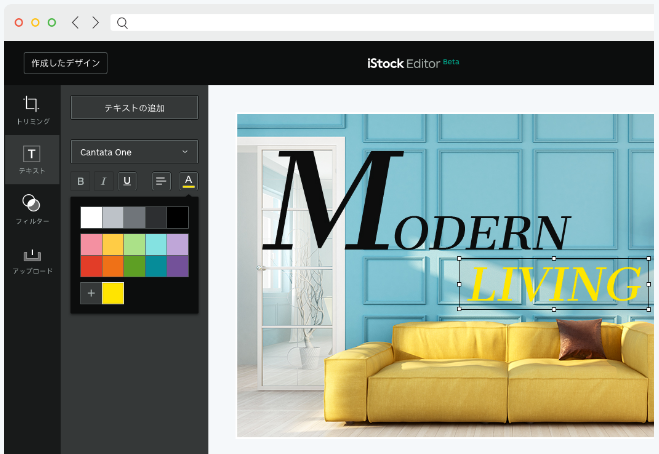
Task: Open the text alignment options
Action: coord(161,181)
